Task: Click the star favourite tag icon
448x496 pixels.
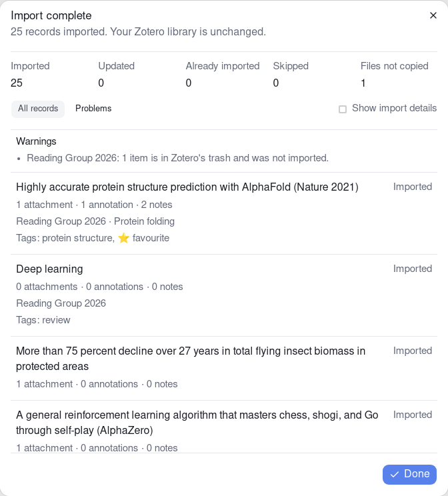Action: (123, 238)
